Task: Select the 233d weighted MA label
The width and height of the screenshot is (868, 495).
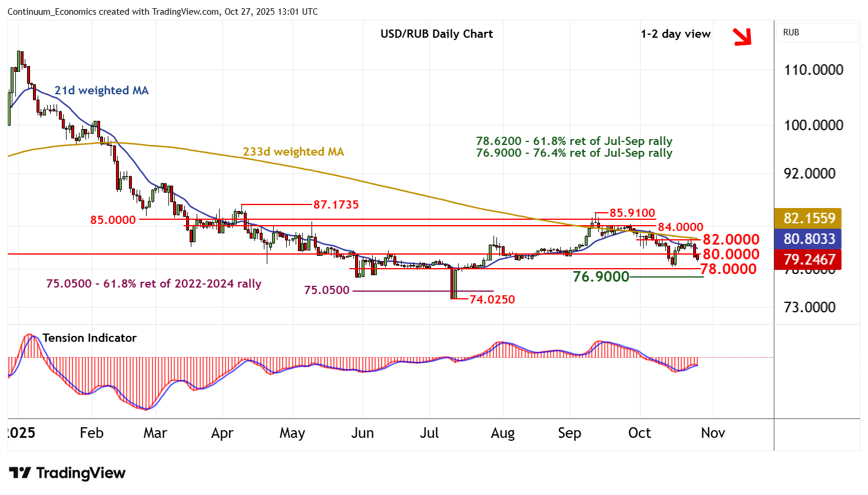Action: coord(293,152)
